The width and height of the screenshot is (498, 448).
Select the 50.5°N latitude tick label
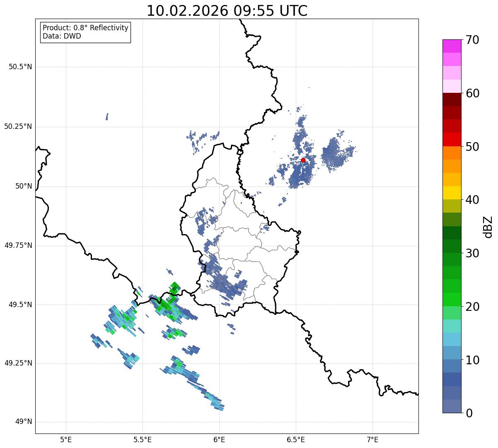(x=20, y=67)
